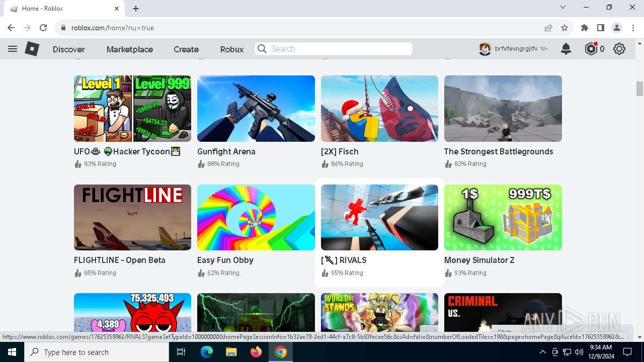Click the user avatar icon
This screenshot has height=362, width=644.
tap(485, 49)
